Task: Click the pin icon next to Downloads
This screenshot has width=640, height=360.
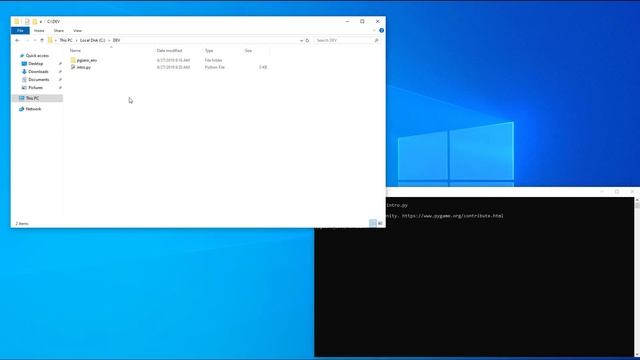Action: [60, 72]
